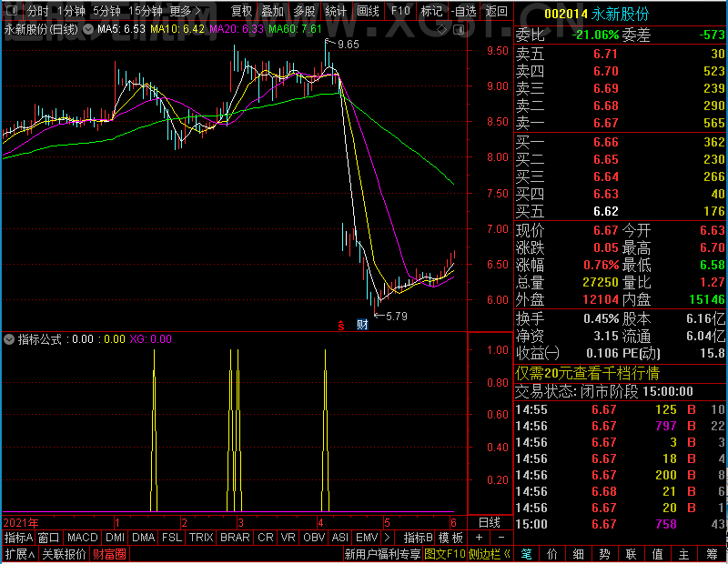This screenshot has height=564, width=728.
Task: Select the DMI indicator tab
Action: [x=115, y=538]
